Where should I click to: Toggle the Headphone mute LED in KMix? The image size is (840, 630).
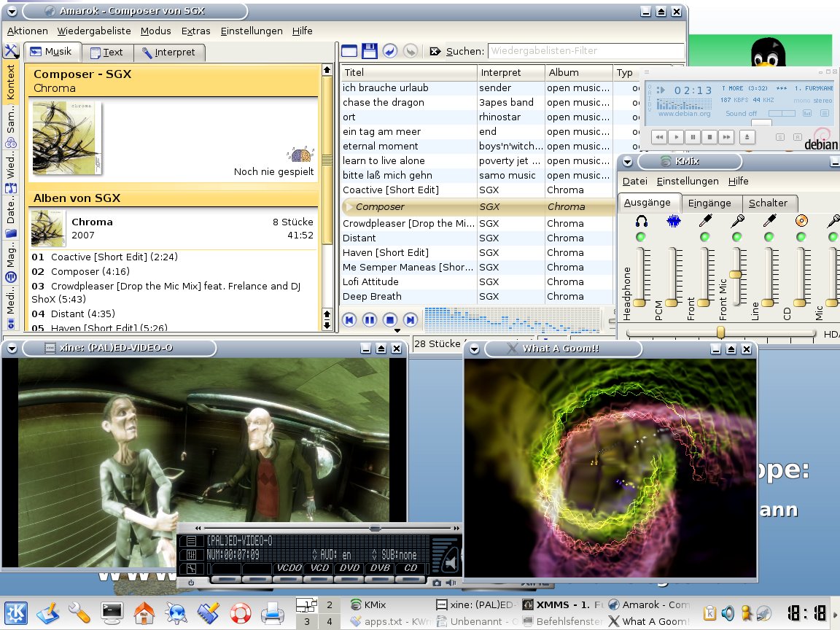coord(641,237)
